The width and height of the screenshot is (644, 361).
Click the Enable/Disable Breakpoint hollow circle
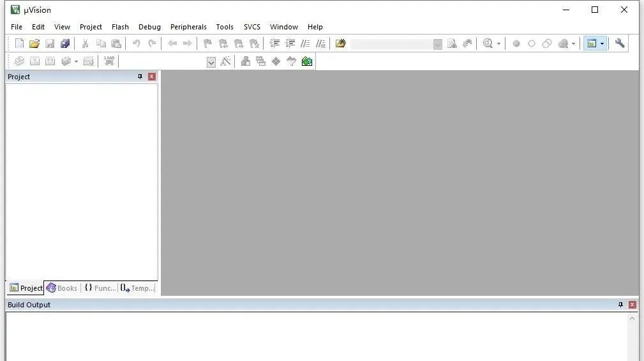[532, 43]
